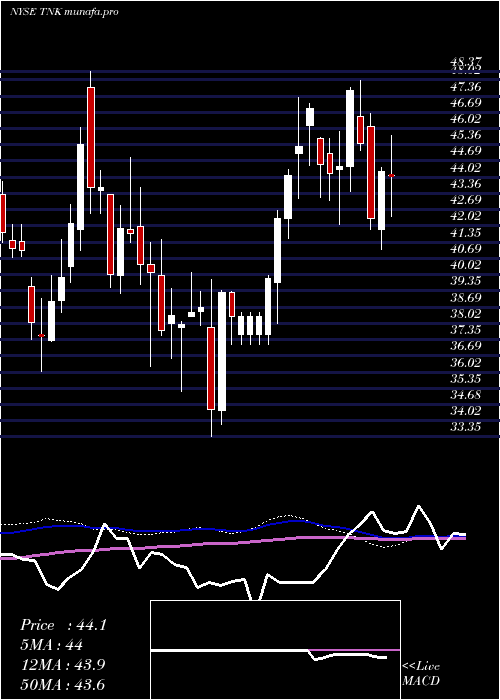Viewport: 500px width, 700px height.
Task: Click the NYSE TNK chart title text
Action: [64, 12]
